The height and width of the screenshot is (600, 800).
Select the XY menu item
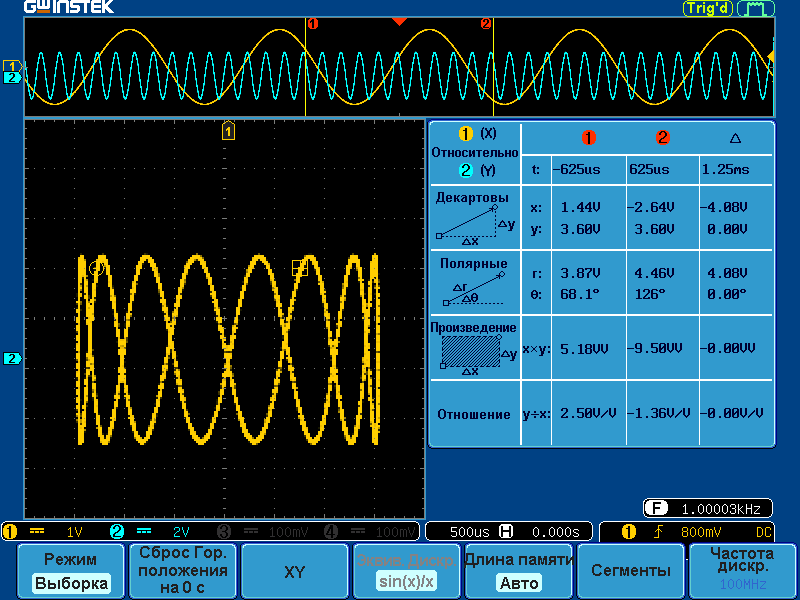pyautogui.click(x=294, y=571)
